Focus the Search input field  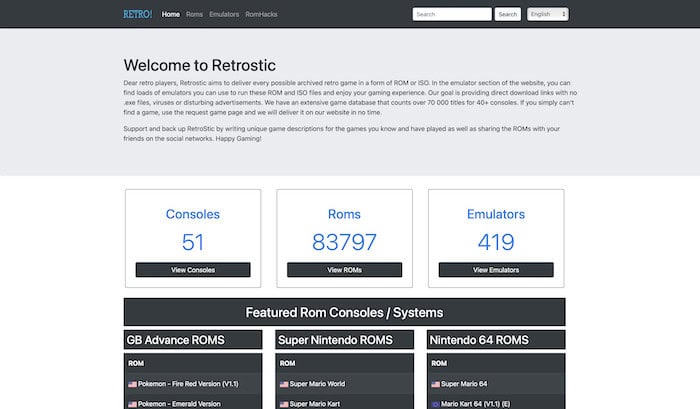tap(452, 14)
